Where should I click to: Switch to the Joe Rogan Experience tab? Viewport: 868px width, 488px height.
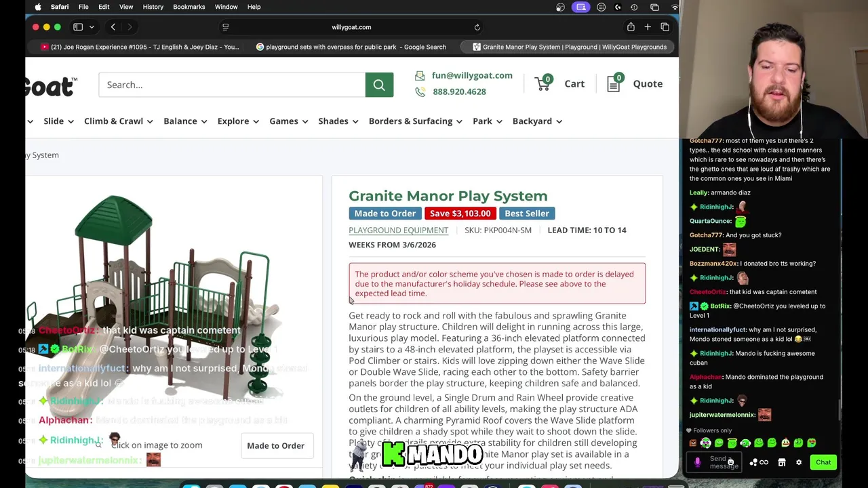[x=140, y=47]
